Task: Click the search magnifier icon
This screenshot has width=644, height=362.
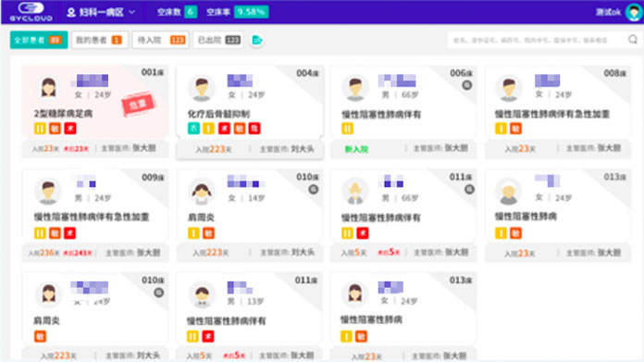Action: (x=633, y=40)
